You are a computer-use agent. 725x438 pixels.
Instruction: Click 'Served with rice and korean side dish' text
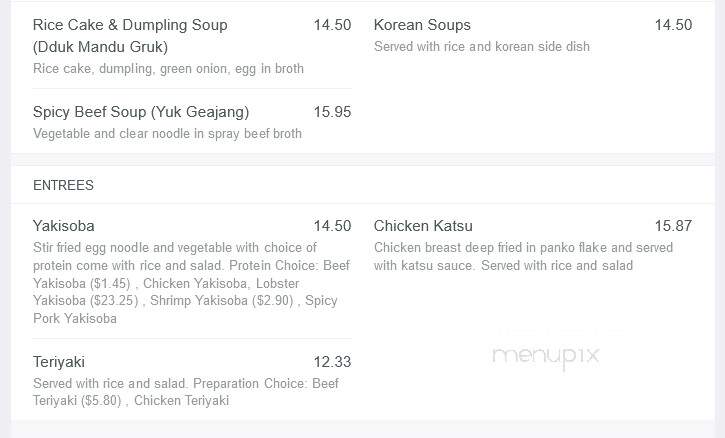pos(482,47)
